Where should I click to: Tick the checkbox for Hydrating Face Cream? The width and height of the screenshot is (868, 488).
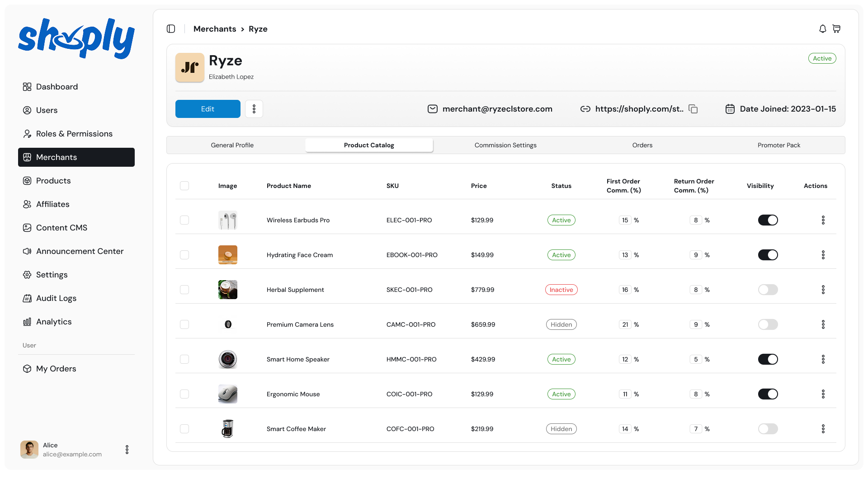(x=184, y=255)
